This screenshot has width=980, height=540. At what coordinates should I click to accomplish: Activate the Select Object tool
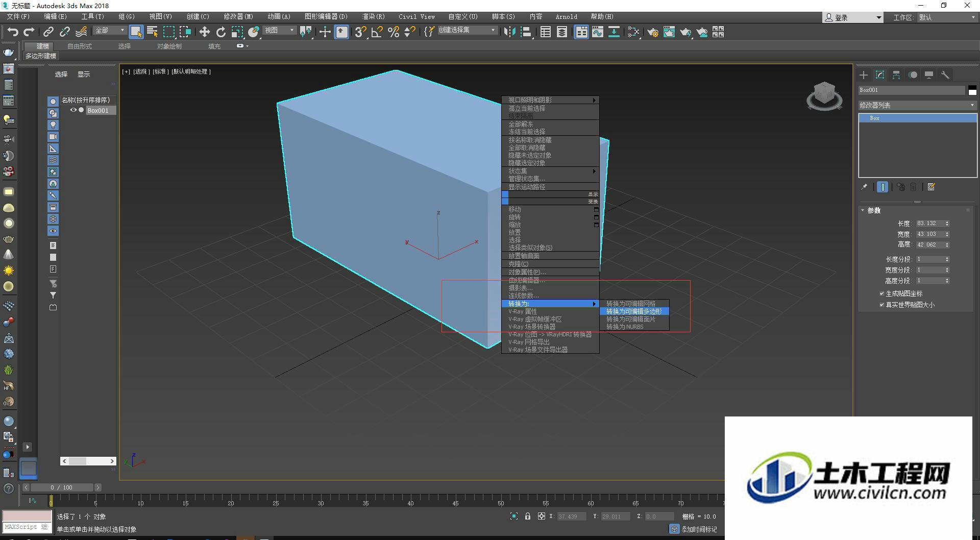[136, 32]
